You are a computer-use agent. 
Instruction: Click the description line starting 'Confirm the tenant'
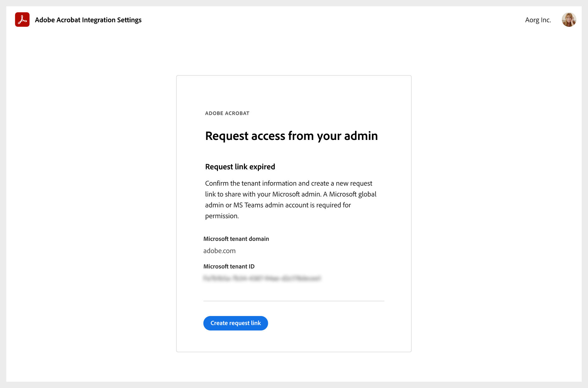click(288, 183)
